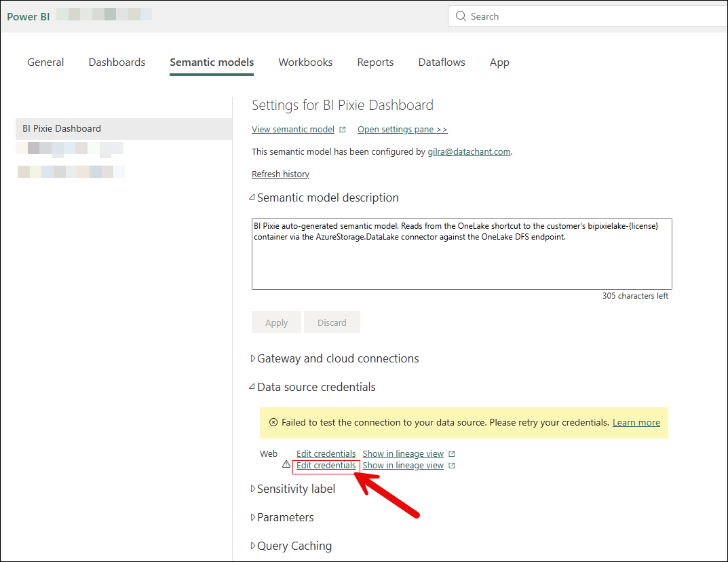Go to the Dataflows tab
The image size is (728, 562).
[x=442, y=62]
